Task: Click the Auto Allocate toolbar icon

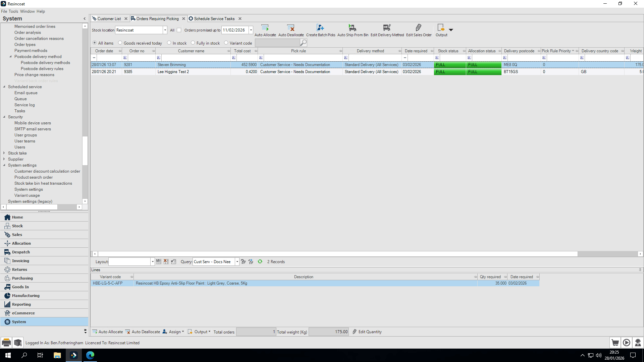Action: tap(265, 27)
